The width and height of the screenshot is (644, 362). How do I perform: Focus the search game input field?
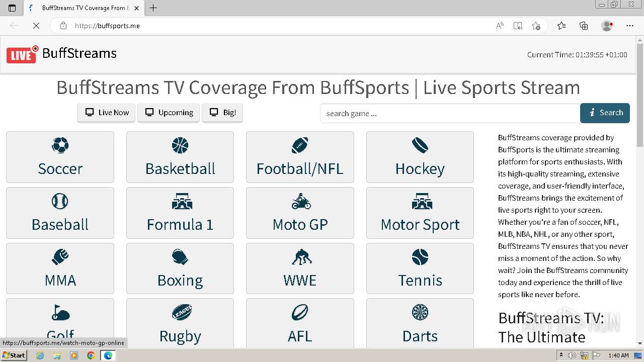[450, 113]
